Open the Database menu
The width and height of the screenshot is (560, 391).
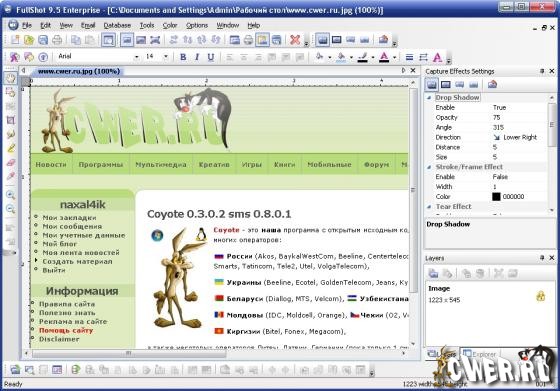click(x=117, y=25)
